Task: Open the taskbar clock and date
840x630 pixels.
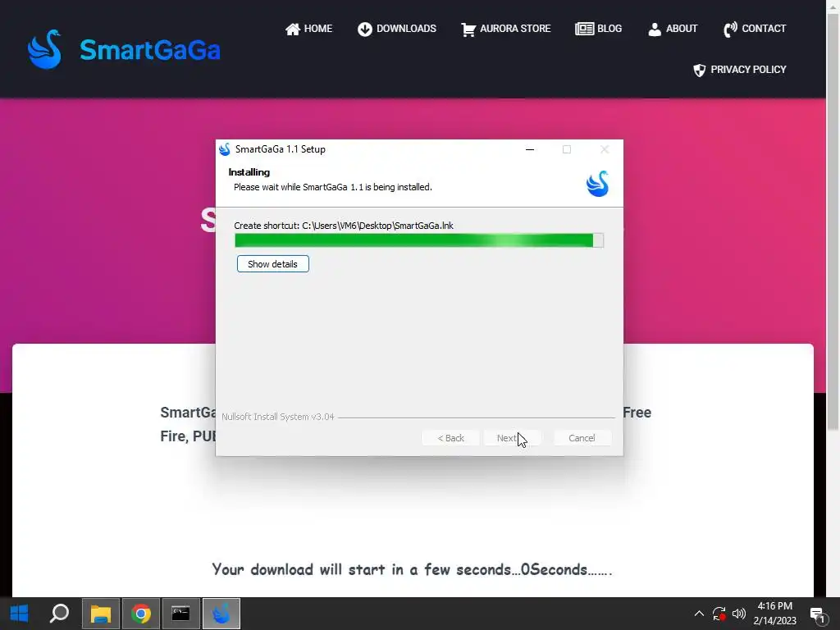Action: (774, 614)
